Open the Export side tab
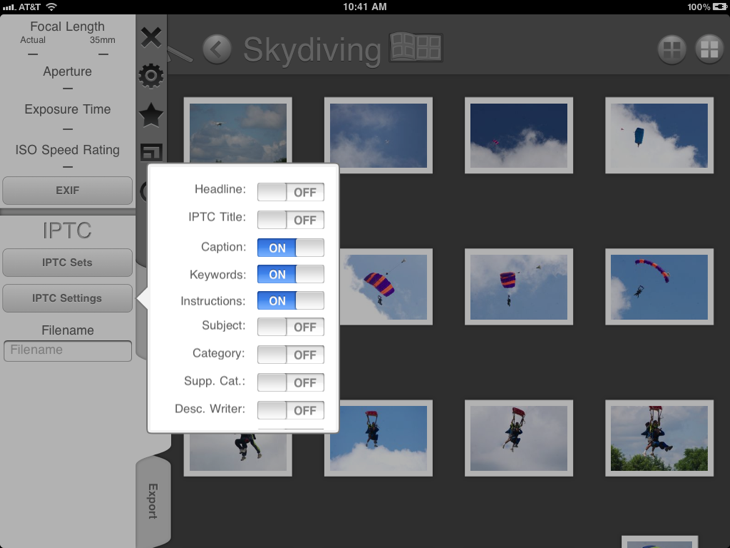This screenshot has height=548, width=730. [x=152, y=500]
